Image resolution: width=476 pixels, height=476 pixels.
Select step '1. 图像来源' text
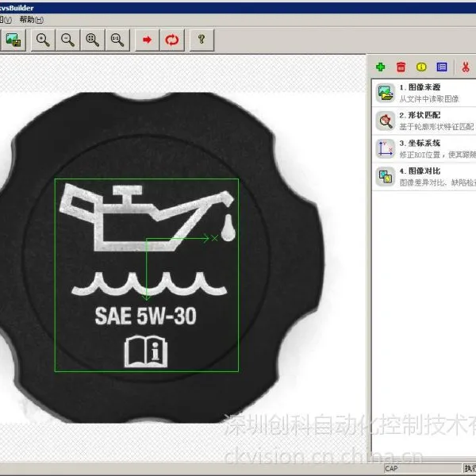click(x=420, y=87)
